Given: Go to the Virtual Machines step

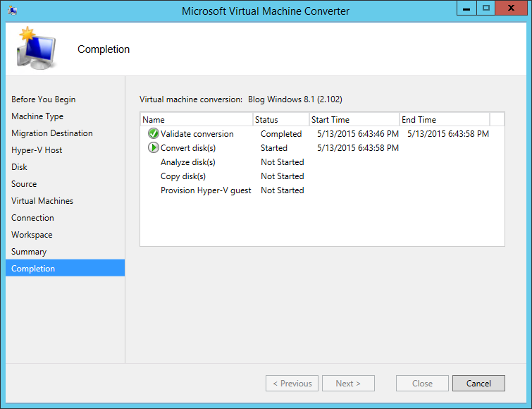Looking at the screenshot, I should click(42, 201).
